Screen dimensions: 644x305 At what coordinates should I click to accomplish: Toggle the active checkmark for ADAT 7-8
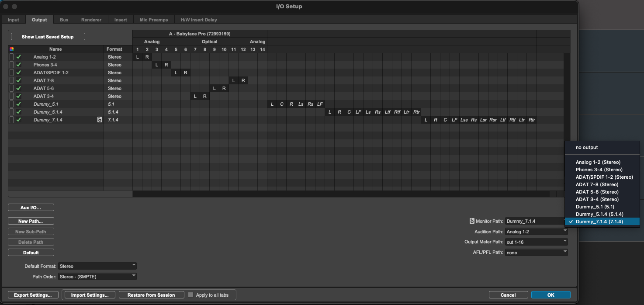[19, 80]
